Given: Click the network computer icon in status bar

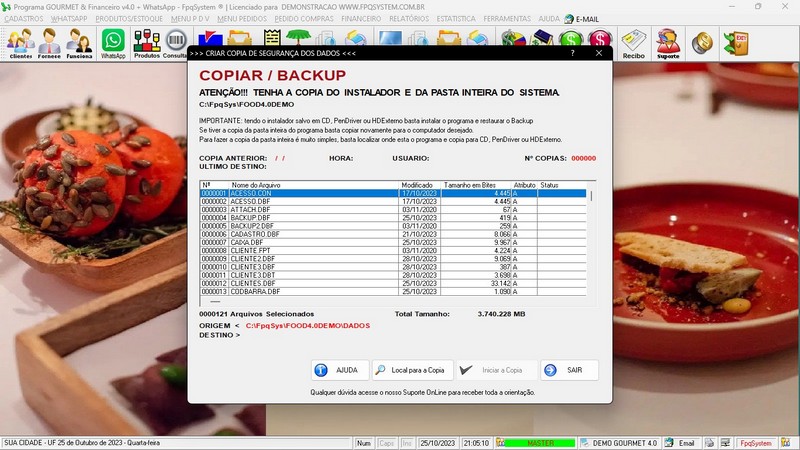Looking at the screenshot, I should pyautogui.click(x=725, y=443).
